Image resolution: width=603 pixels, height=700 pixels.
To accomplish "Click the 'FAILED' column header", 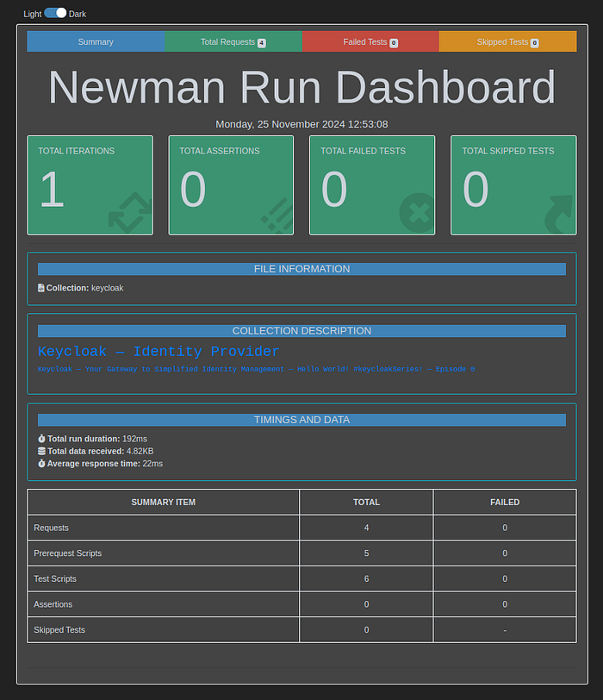I will pos(505,503).
